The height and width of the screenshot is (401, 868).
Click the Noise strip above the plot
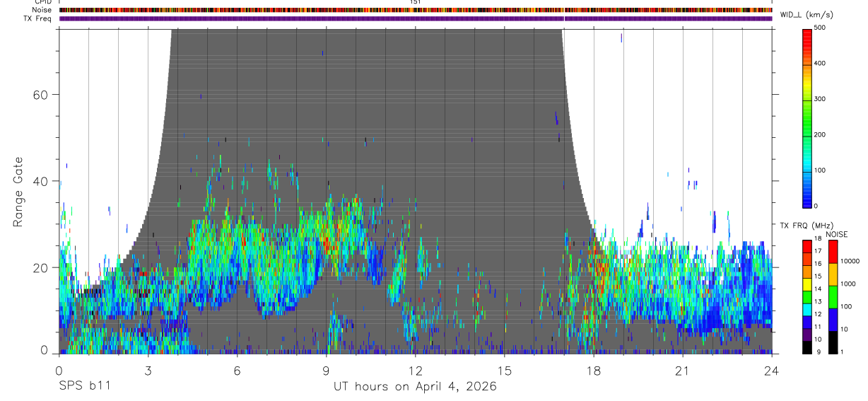pos(416,10)
